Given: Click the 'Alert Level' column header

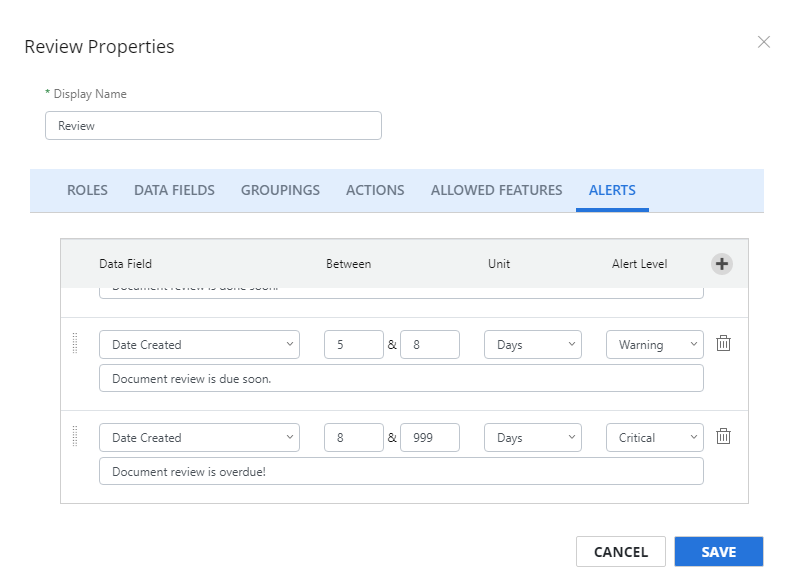Looking at the screenshot, I should pos(639,264).
